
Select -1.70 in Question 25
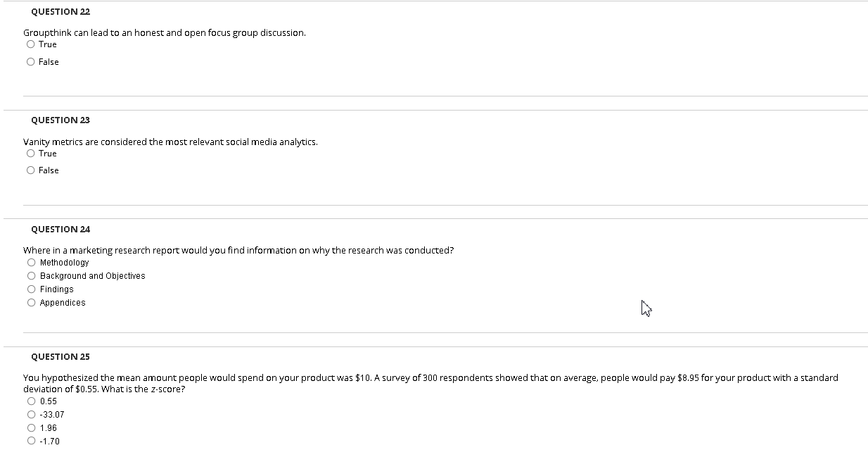[31, 441]
